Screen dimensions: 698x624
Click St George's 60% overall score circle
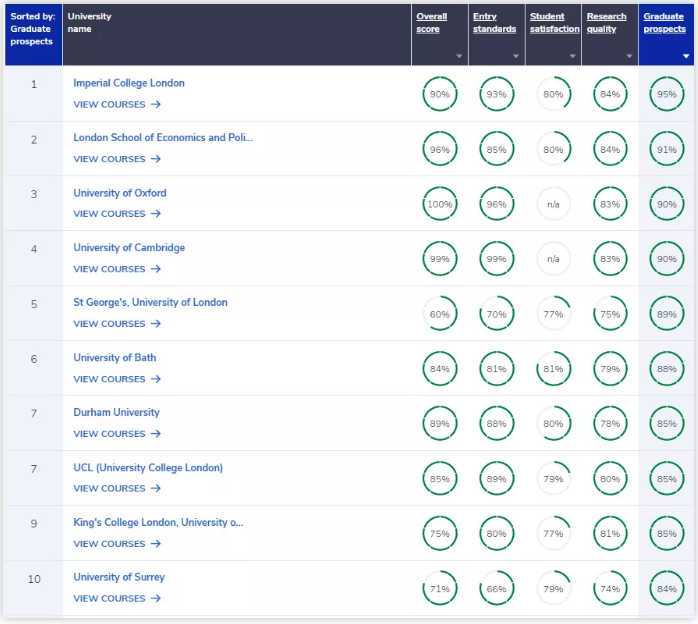[x=440, y=314]
